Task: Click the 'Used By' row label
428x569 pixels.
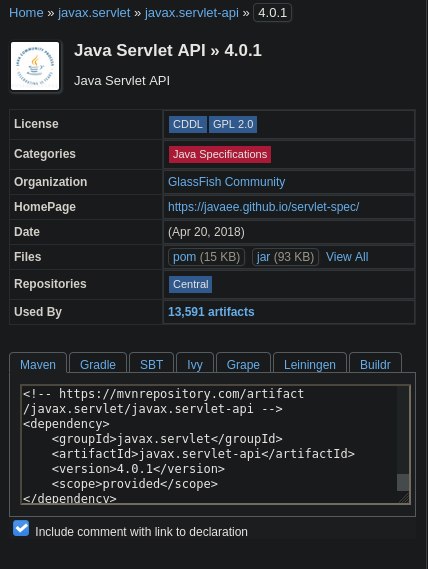Action: (38, 312)
